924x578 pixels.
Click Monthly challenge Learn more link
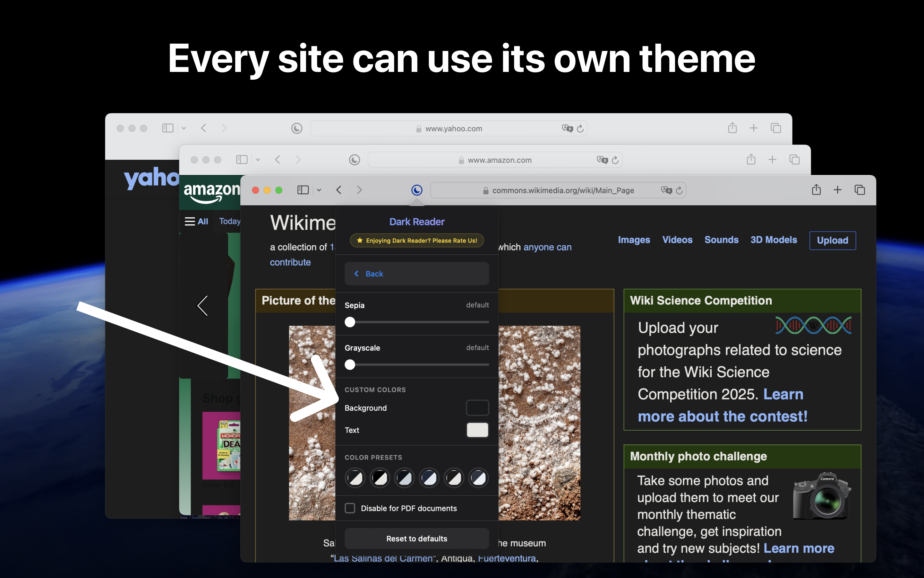pyautogui.click(x=799, y=548)
